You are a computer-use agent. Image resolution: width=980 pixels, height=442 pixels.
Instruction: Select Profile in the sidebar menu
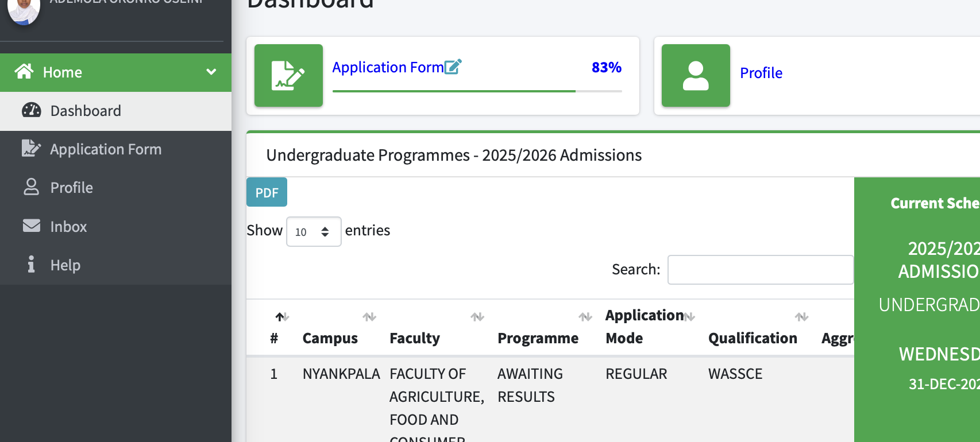[71, 188]
